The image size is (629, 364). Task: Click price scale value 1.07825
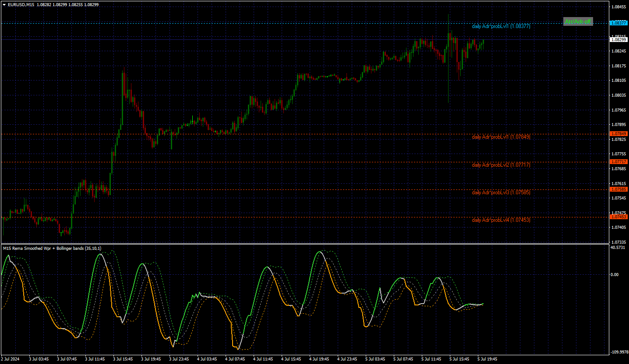point(619,140)
